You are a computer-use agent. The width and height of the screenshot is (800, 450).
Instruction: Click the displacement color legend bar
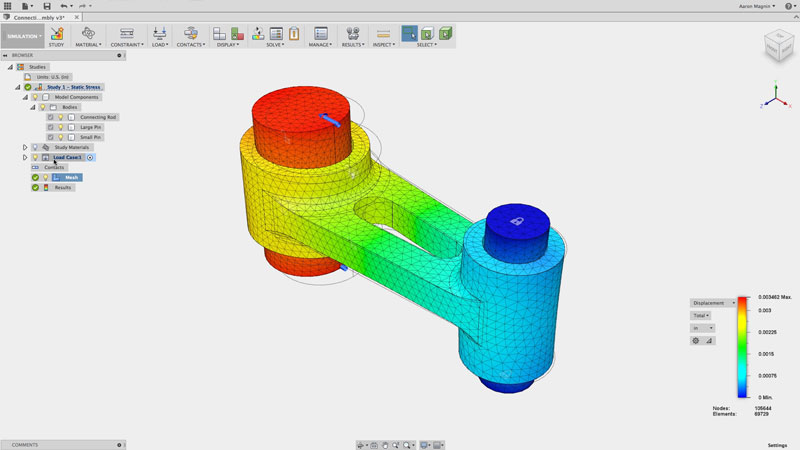pyautogui.click(x=742, y=347)
